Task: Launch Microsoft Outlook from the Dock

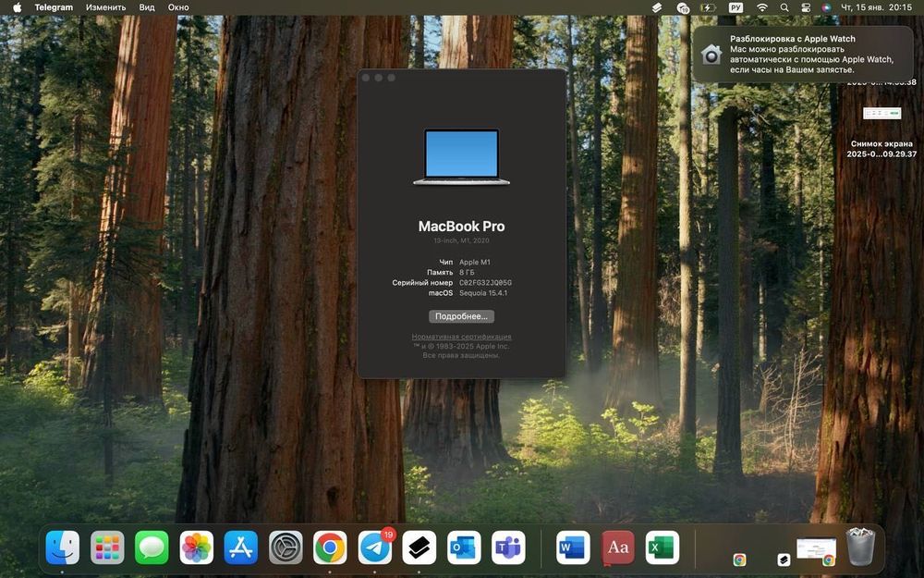Action: (464, 547)
